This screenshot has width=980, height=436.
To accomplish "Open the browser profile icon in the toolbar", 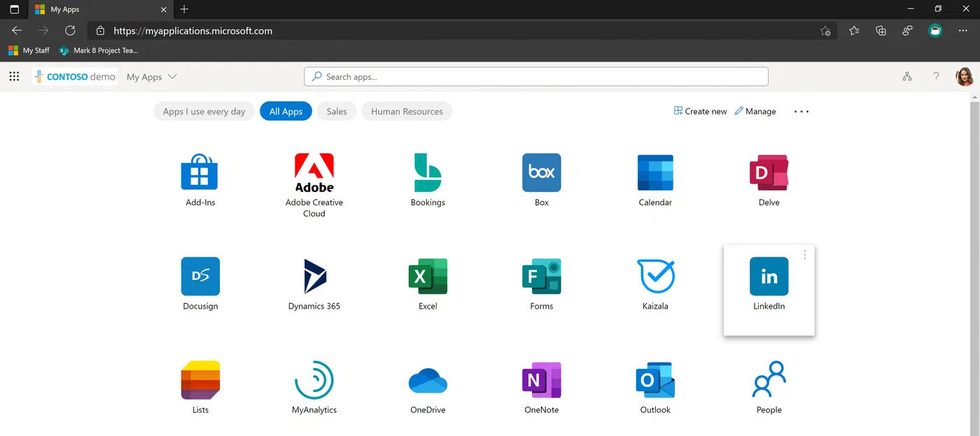I will pyautogui.click(x=934, y=31).
